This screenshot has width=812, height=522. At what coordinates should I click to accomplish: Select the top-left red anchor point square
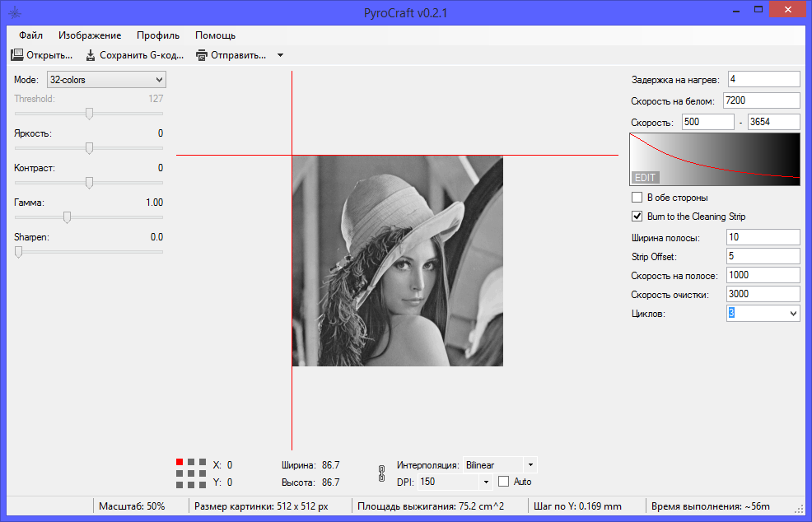pyautogui.click(x=180, y=463)
